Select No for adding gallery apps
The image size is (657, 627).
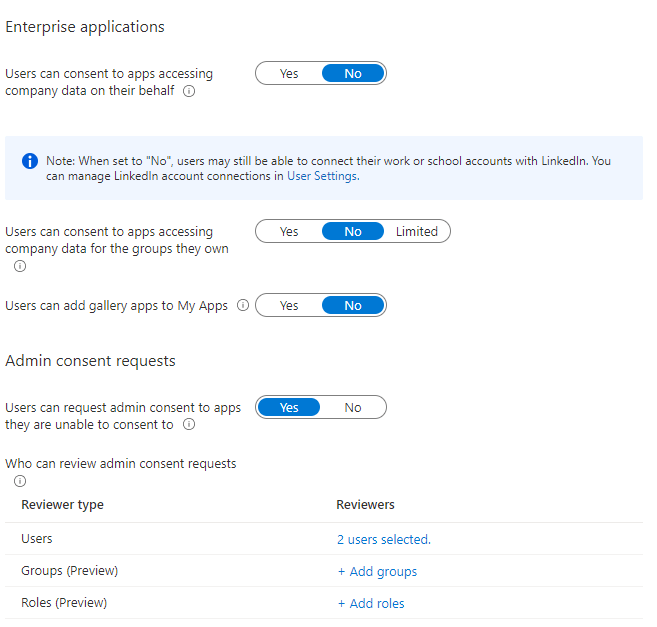pos(353,305)
